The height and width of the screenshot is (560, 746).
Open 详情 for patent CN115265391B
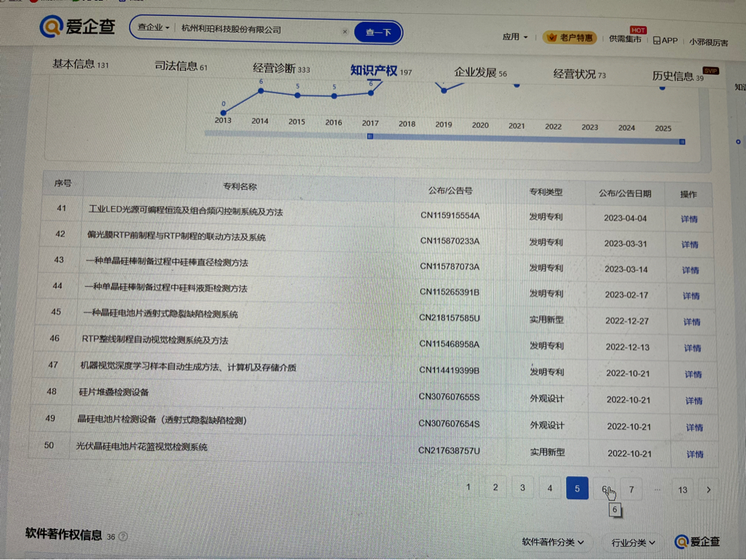[691, 296]
